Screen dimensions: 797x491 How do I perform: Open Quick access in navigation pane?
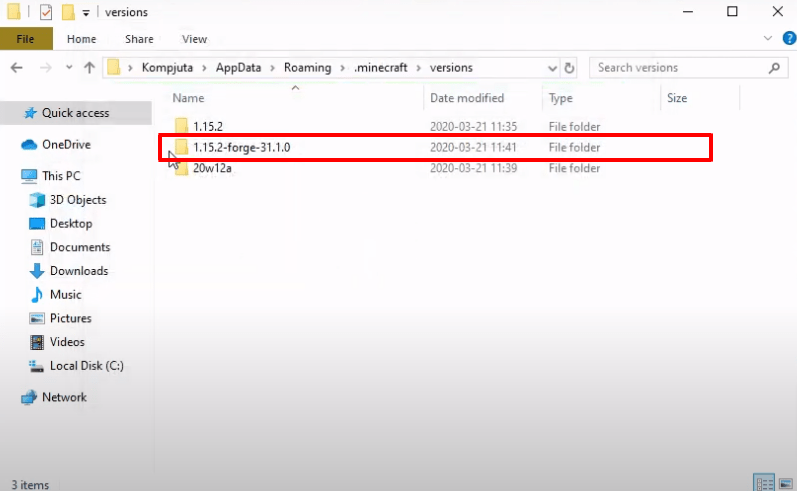(x=75, y=113)
